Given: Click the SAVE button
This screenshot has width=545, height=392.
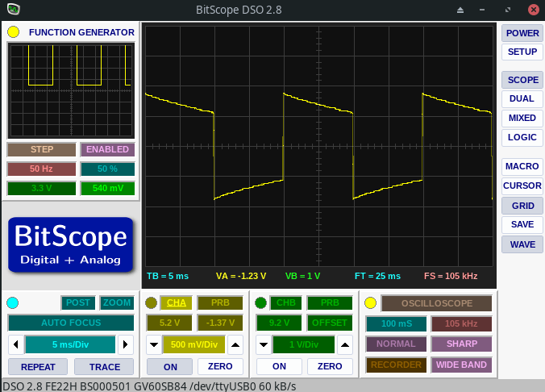Looking at the screenshot, I should pos(522,224).
